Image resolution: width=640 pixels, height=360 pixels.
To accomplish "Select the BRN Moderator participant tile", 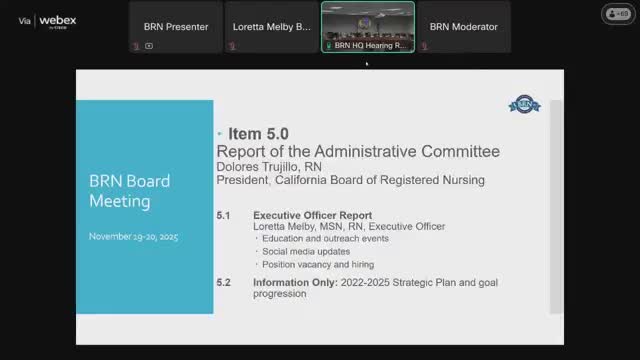I will click(464, 27).
